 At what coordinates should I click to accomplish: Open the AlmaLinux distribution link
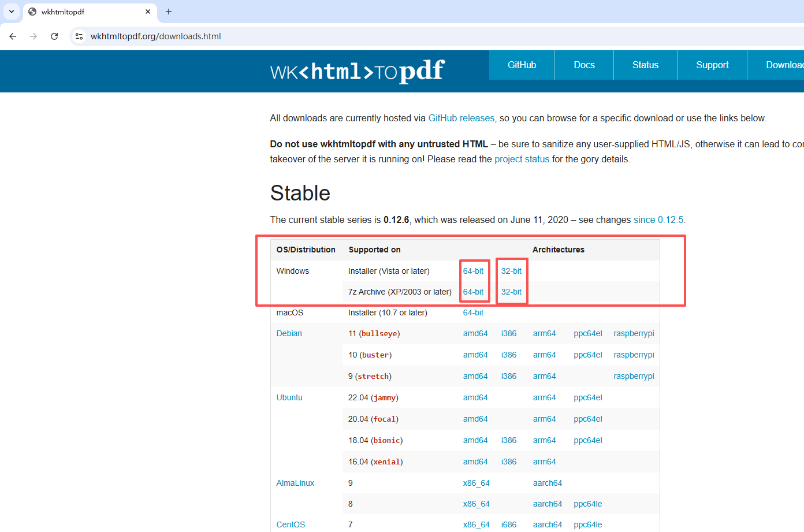click(295, 483)
